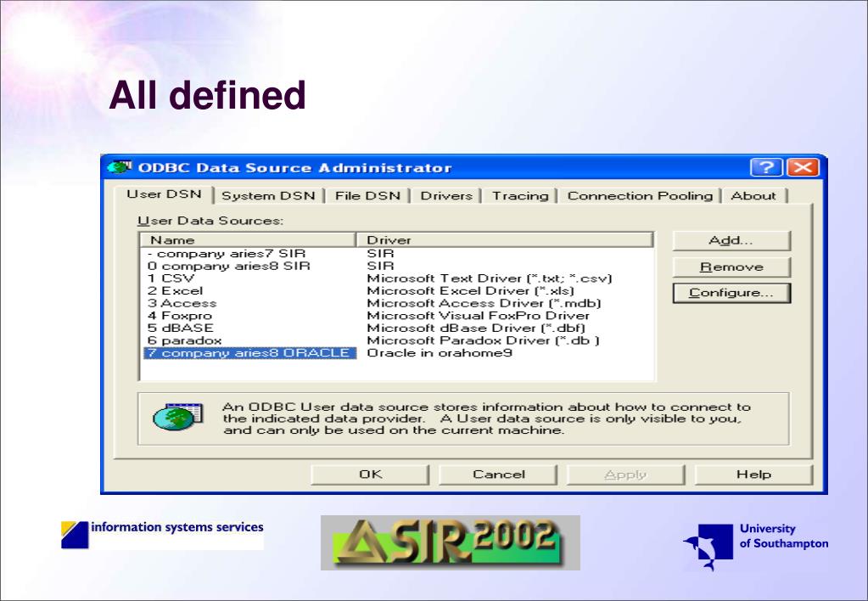Close the ODBC Data Source Administrator window
The image size is (868, 601).
(x=803, y=167)
